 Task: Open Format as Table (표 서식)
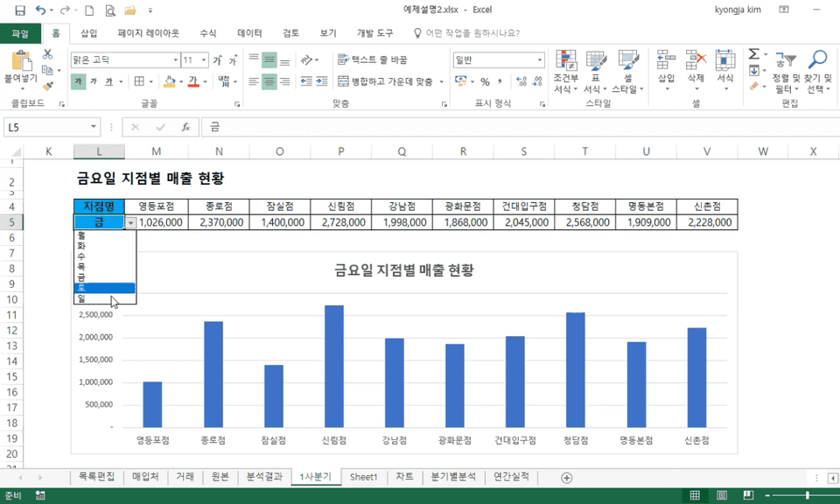point(595,71)
